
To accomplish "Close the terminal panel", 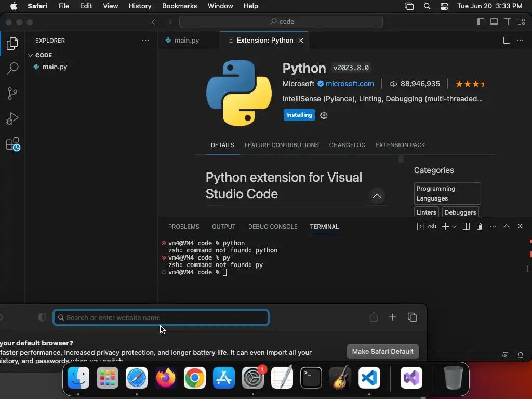I will click(x=520, y=226).
